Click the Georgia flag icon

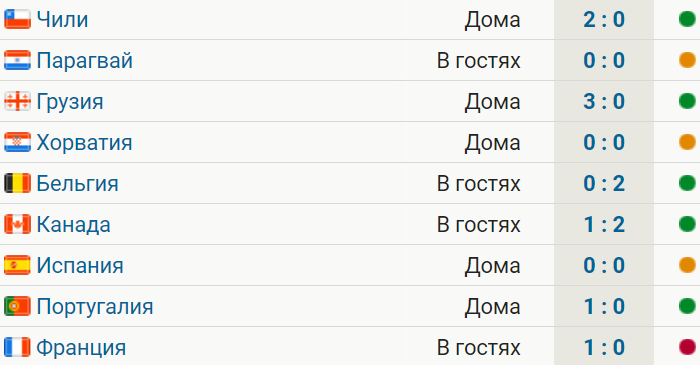tap(17, 101)
